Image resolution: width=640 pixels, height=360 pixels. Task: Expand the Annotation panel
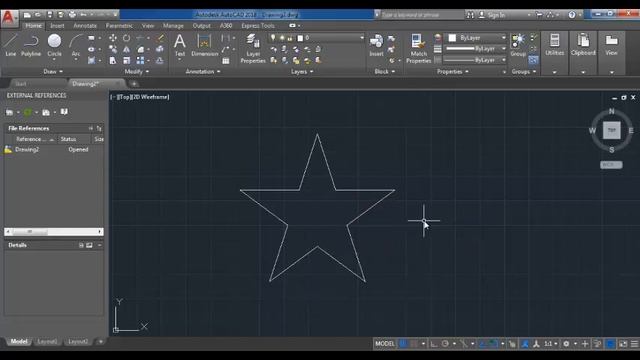pos(203,71)
